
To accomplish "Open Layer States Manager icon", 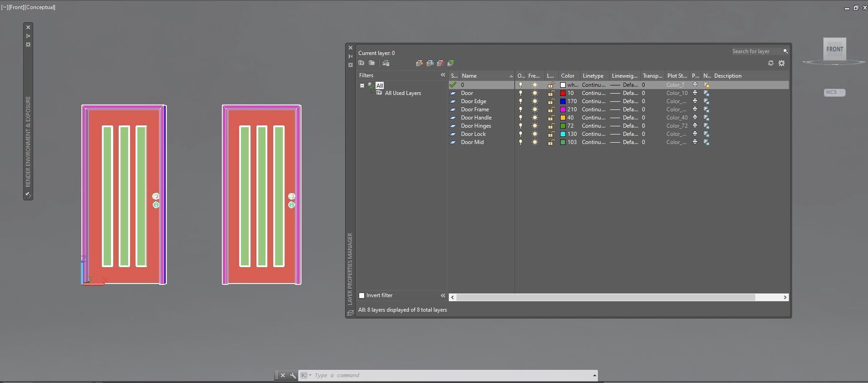I will tap(386, 63).
